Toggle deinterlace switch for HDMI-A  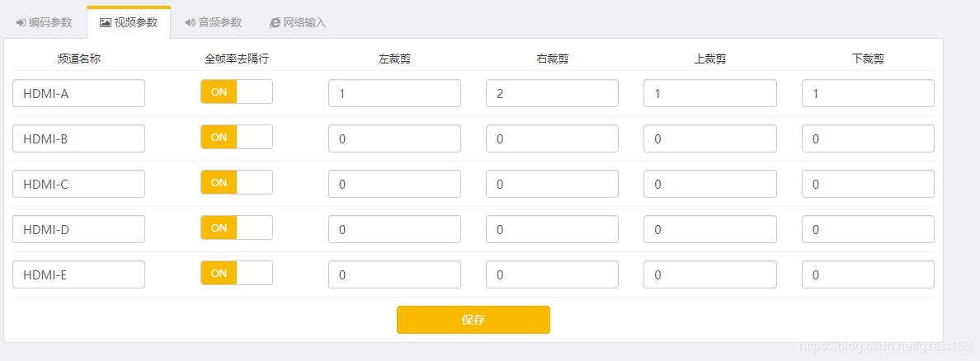[236, 91]
